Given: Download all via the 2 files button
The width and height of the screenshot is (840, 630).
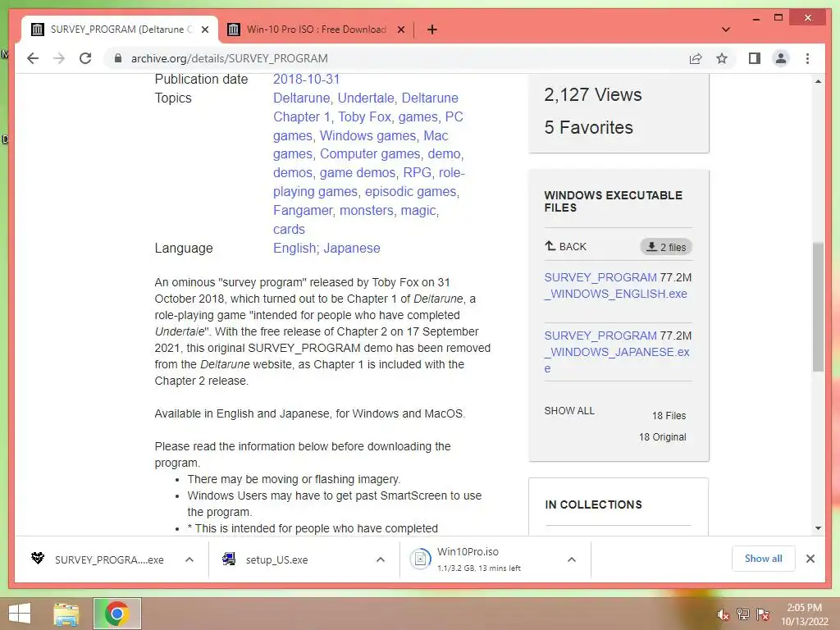Looking at the screenshot, I should click(x=666, y=247).
